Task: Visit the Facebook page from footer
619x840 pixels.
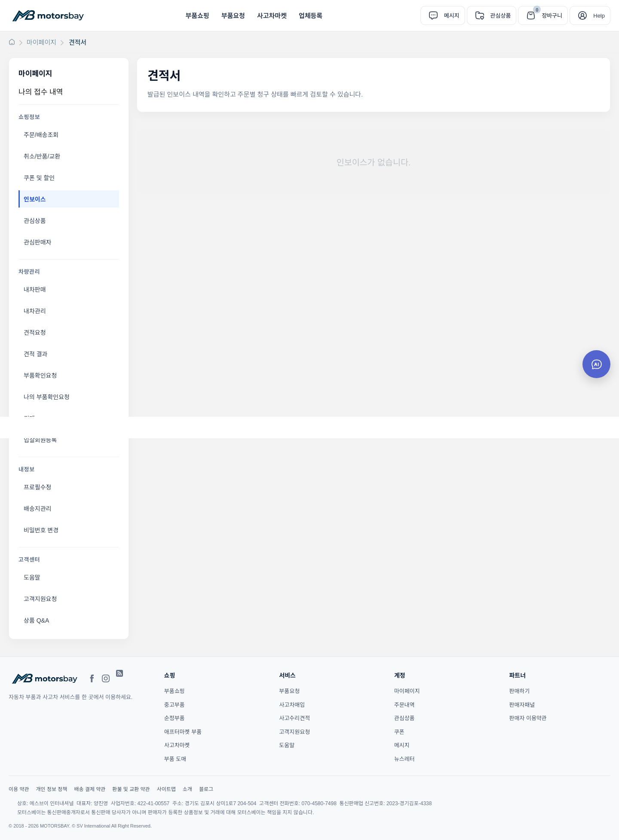Action: tap(92, 678)
